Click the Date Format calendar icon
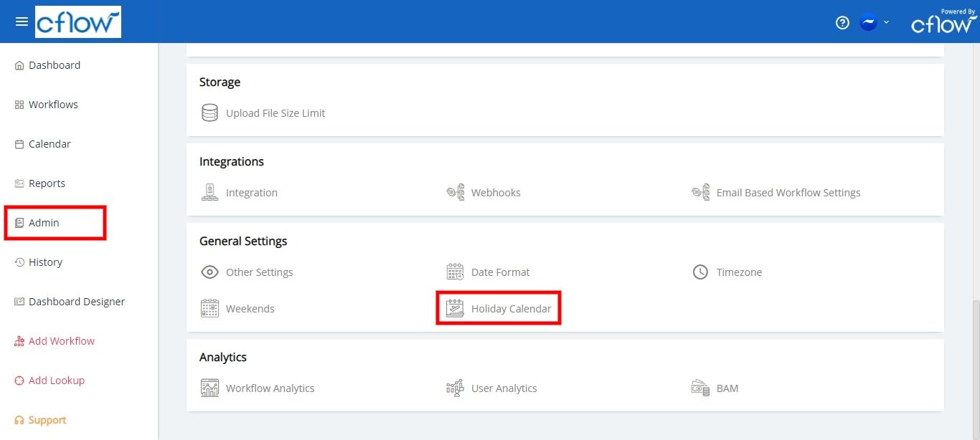Image resolution: width=980 pixels, height=440 pixels. [455, 271]
